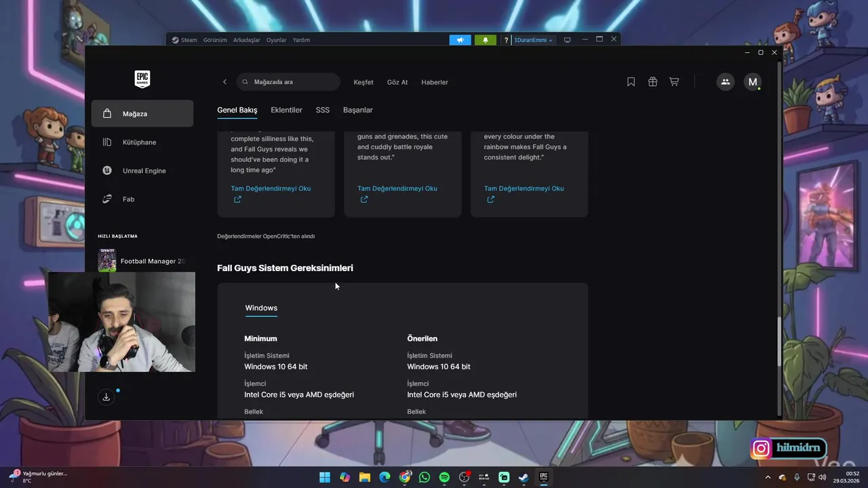Open OneDrive cloud tray icon
868x488 pixels.
point(782,477)
